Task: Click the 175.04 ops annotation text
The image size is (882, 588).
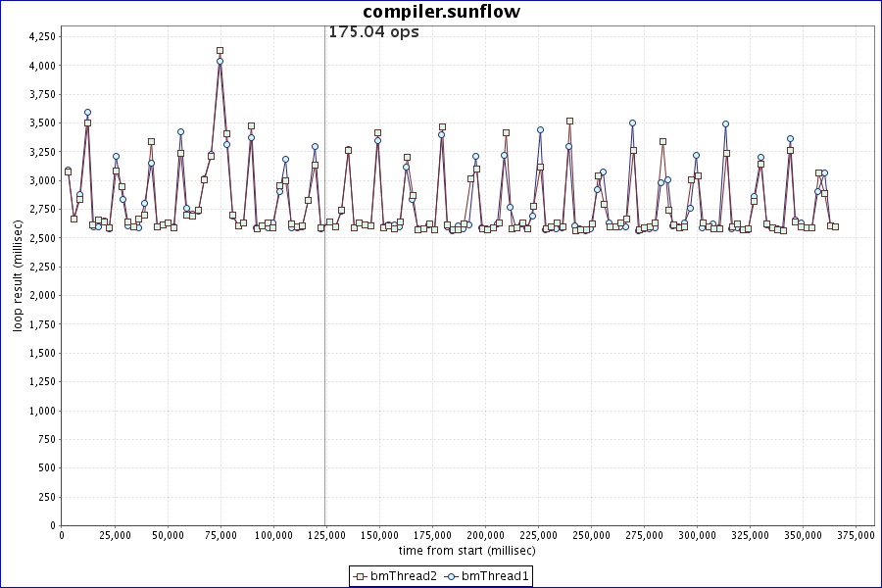Action: [373, 32]
